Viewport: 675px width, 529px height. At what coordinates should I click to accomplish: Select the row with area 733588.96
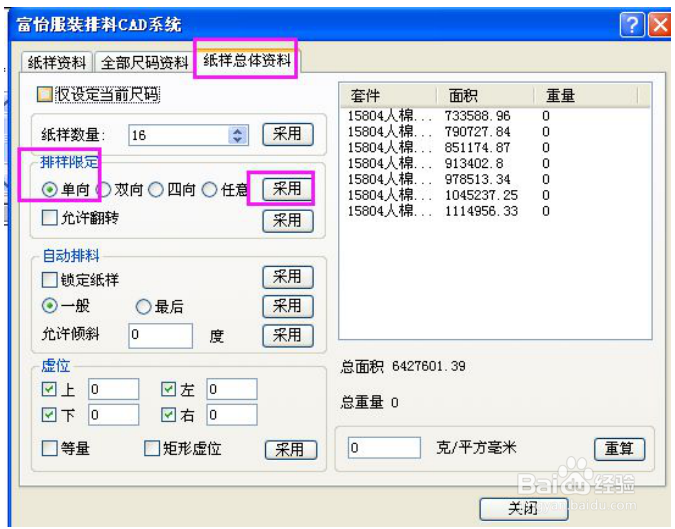click(495, 116)
